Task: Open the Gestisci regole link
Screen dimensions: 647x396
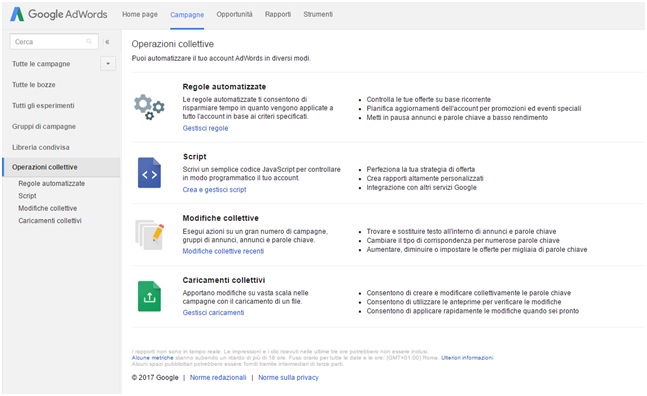Action: click(x=205, y=128)
